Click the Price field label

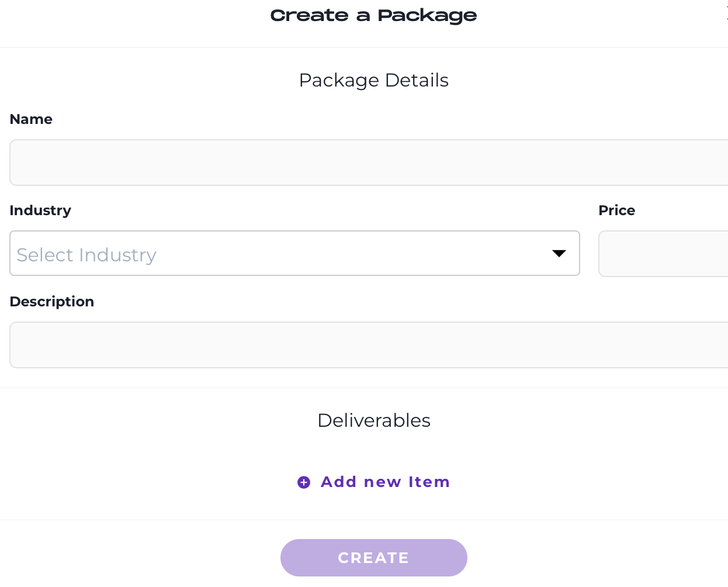tap(617, 210)
